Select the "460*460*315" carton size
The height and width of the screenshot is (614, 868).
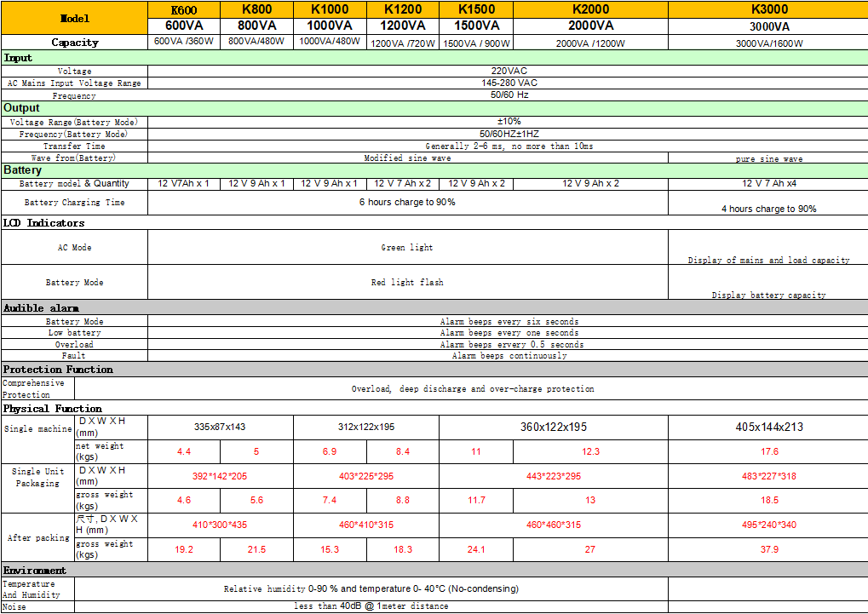(554, 525)
